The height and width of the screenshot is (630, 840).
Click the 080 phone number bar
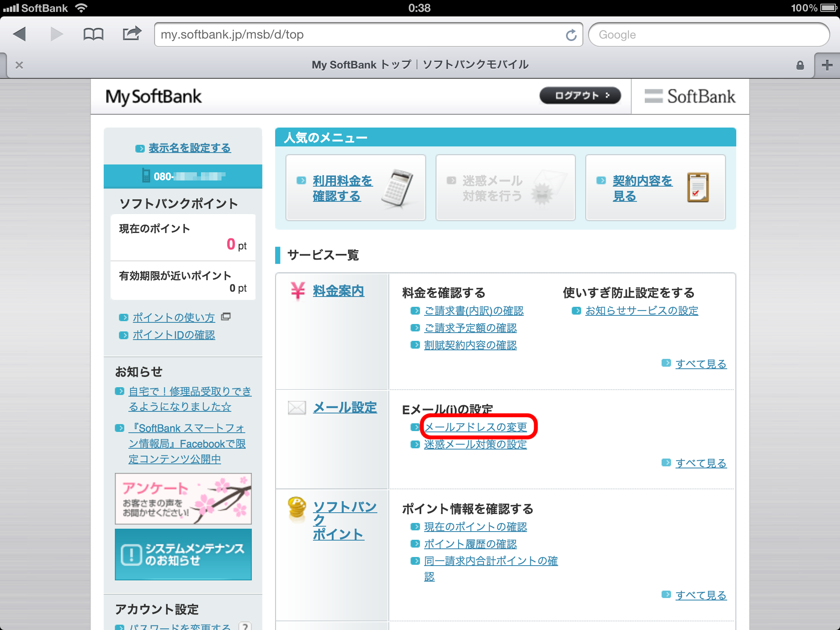[x=183, y=176]
